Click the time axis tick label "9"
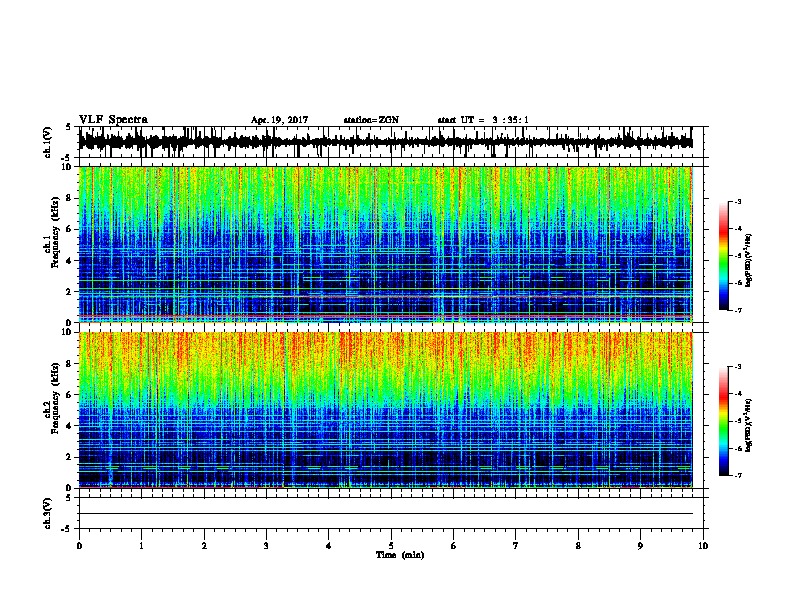792x612 pixels. pos(640,545)
